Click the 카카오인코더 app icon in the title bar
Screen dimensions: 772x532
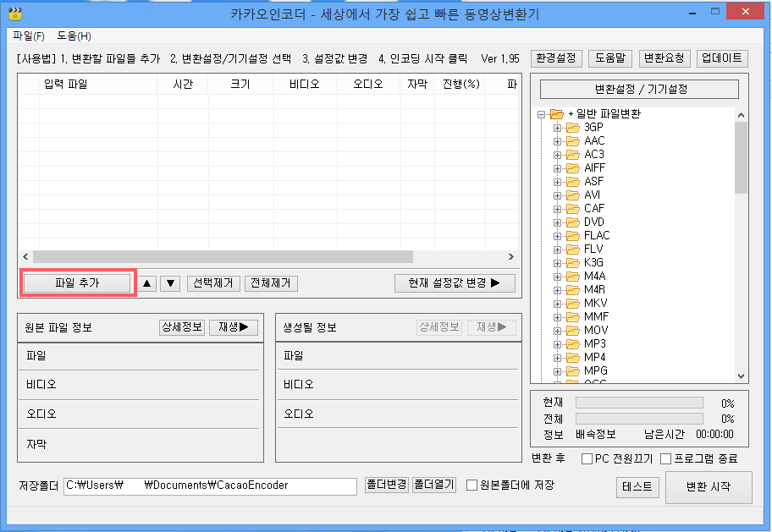click(x=15, y=14)
